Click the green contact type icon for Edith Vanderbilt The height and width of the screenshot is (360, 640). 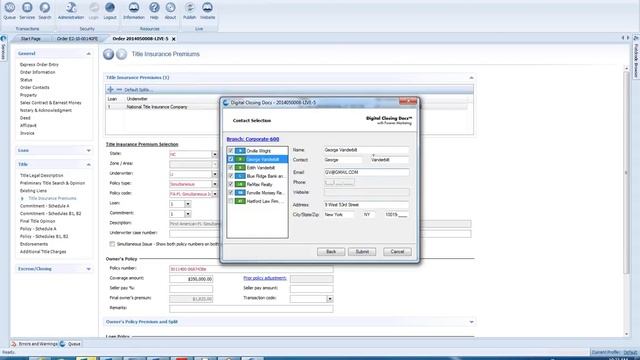(240, 168)
